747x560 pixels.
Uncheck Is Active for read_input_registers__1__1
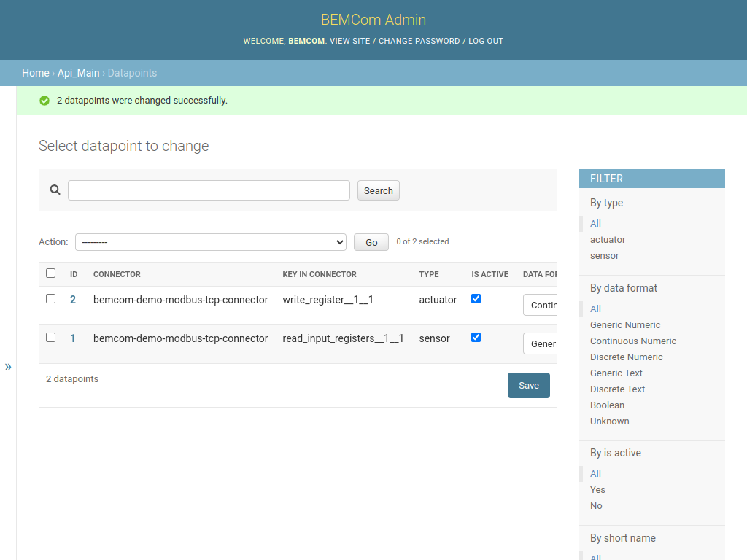[x=476, y=337]
